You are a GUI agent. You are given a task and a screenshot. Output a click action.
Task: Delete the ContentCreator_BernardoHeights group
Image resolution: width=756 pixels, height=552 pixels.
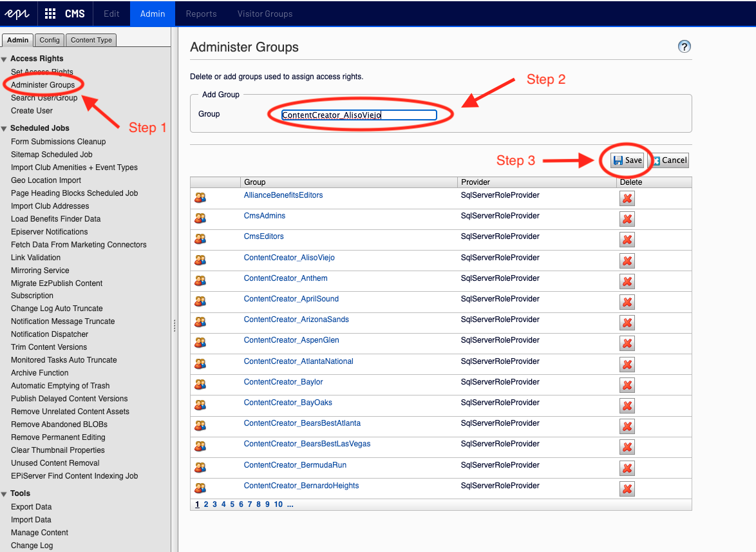coord(627,489)
